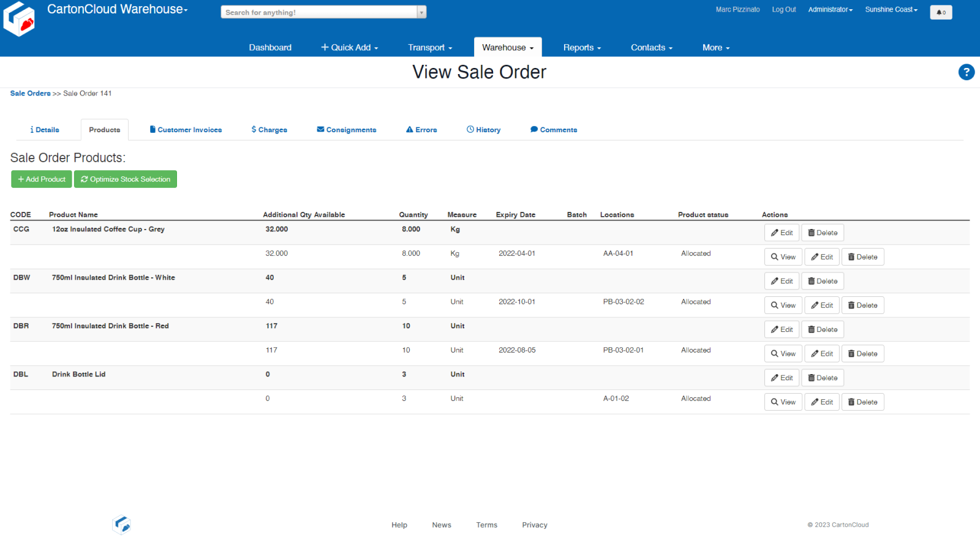Edit the CCG Coffee Cup product row
Viewport: 980px width, 551px height.
click(x=782, y=233)
